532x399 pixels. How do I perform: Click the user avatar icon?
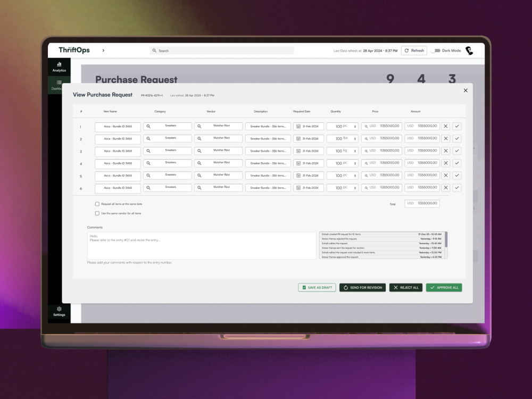[x=469, y=51]
